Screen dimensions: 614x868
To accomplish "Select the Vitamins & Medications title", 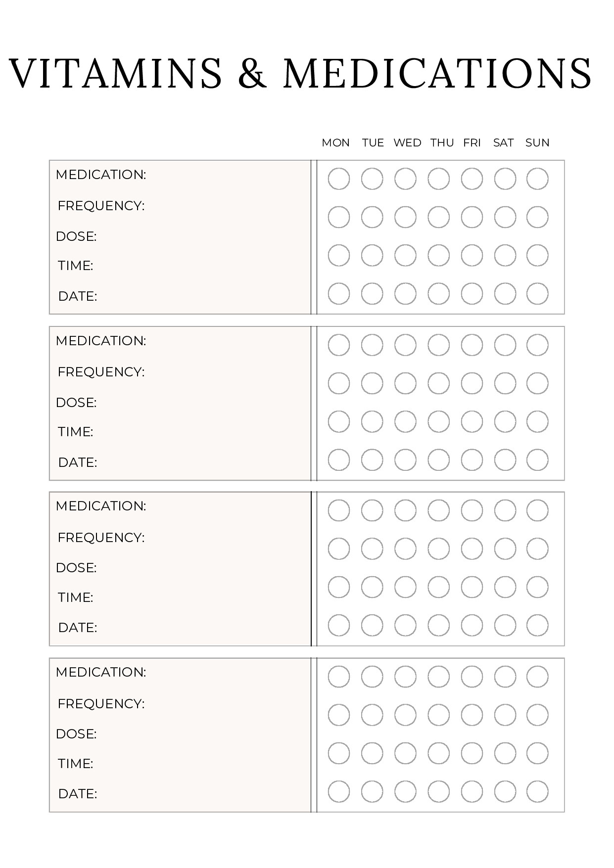I will (300, 73).
